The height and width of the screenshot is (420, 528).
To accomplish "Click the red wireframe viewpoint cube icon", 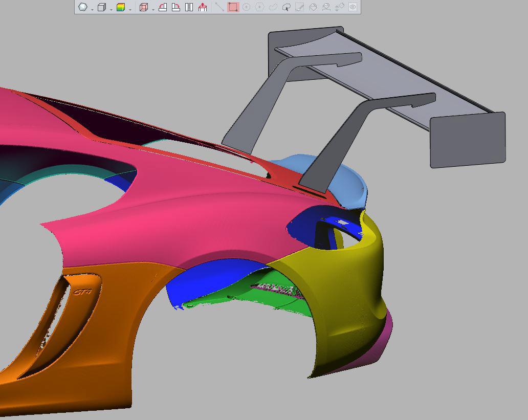I will pyautogui.click(x=144, y=7).
